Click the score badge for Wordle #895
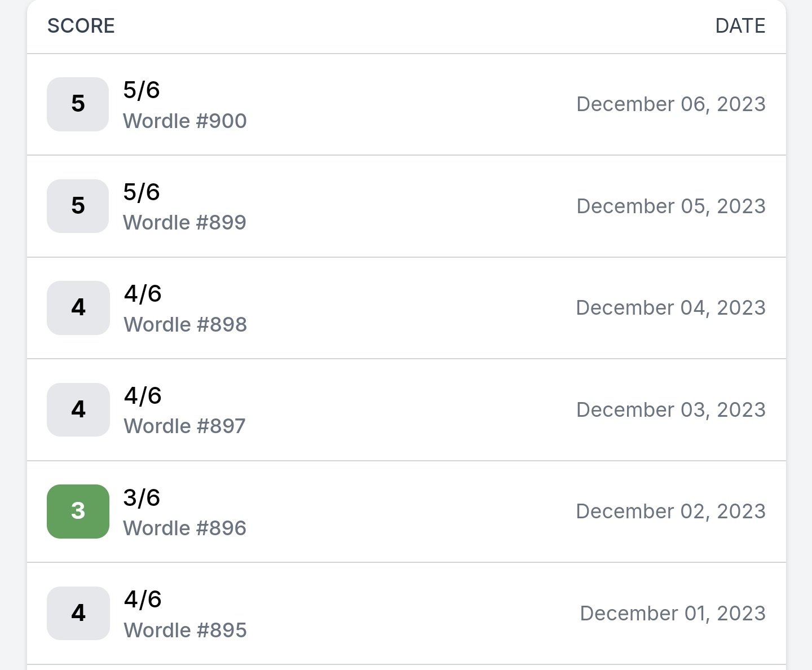The width and height of the screenshot is (812, 670). (78, 613)
